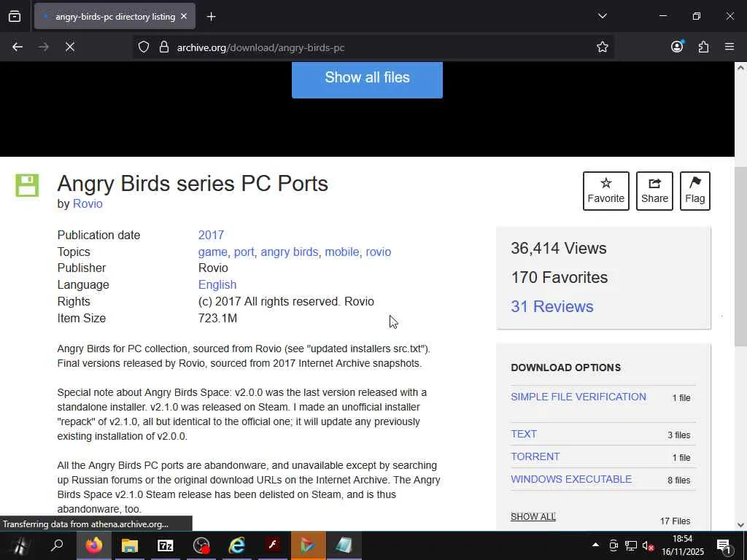Open the game topic link
Viewport: 747px width, 560px height.
[212, 252]
